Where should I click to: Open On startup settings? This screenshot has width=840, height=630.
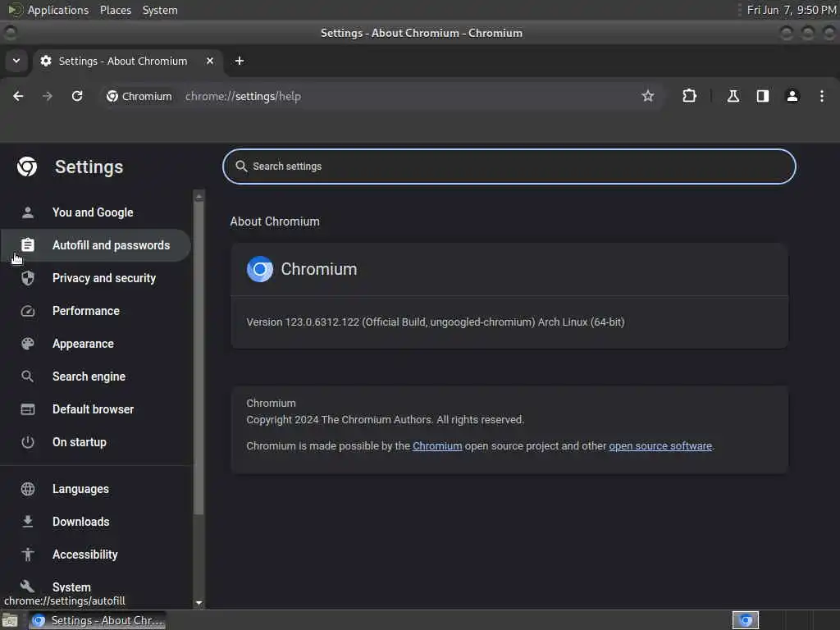tap(95, 442)
